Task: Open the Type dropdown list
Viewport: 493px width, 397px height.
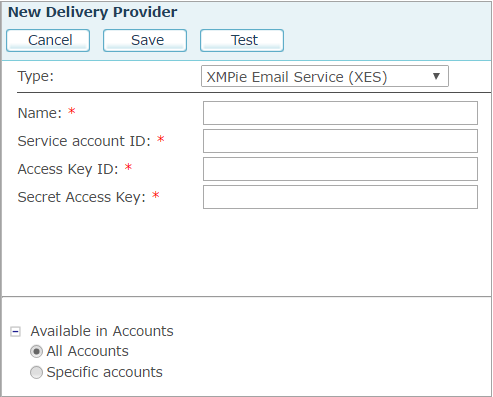Action: pyautogui.click(x=325, y=76)
